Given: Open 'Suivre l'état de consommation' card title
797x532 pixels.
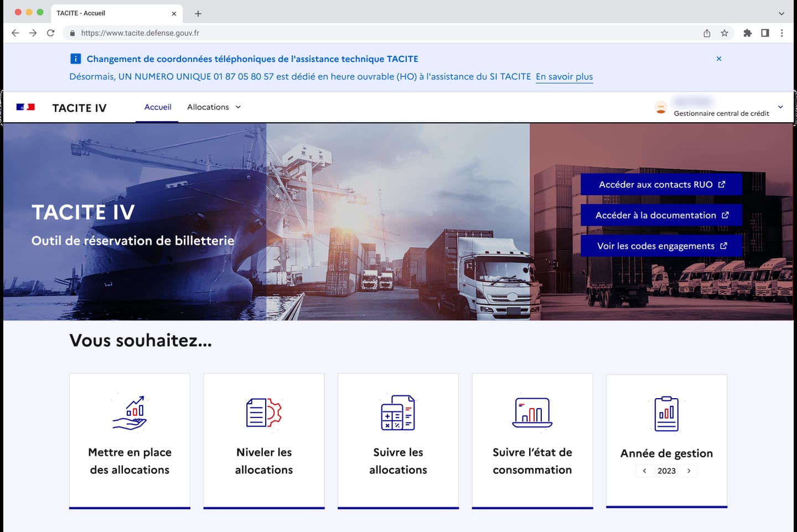Looking at the screenshot, I should pyautogui.click(x=532, y=461).
